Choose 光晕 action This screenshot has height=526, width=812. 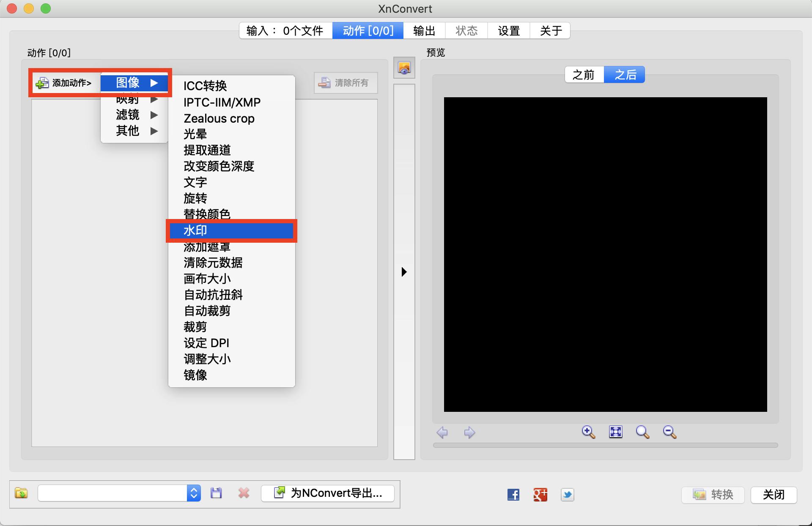coord(231,134)
